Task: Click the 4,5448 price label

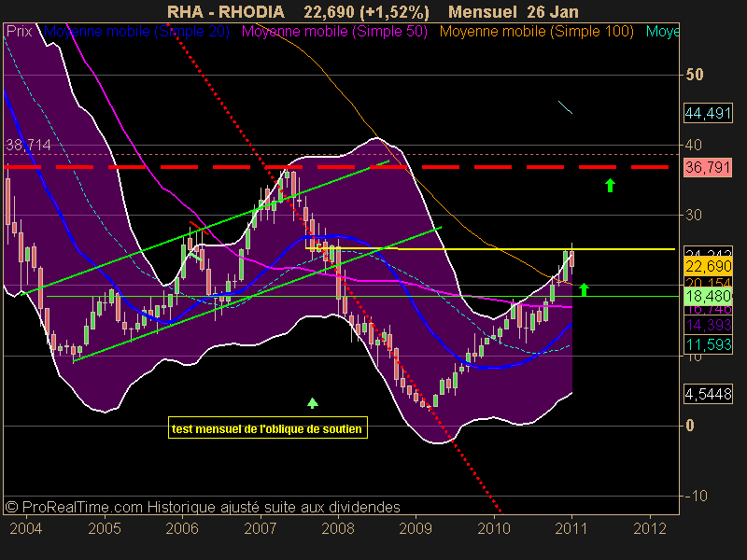Action: pyautogui.click(x=708, y=394)
